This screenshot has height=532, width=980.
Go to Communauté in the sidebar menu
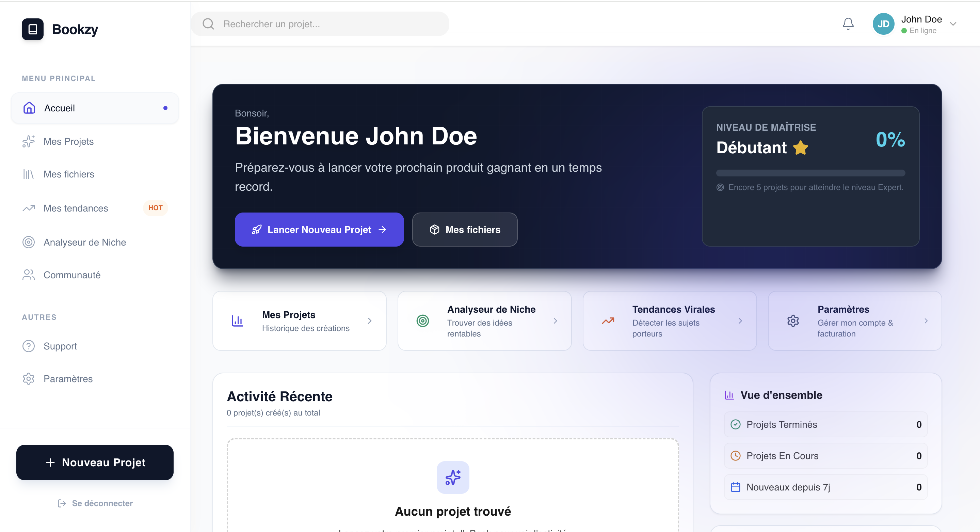(x=72, y=275)
